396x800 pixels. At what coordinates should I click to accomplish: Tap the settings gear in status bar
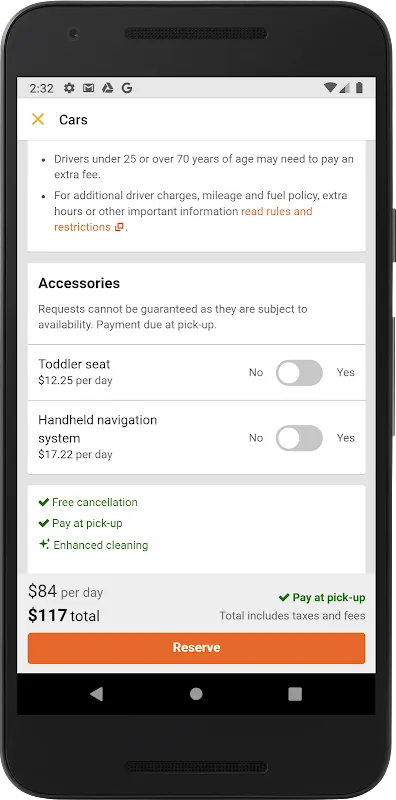point(69,88)
